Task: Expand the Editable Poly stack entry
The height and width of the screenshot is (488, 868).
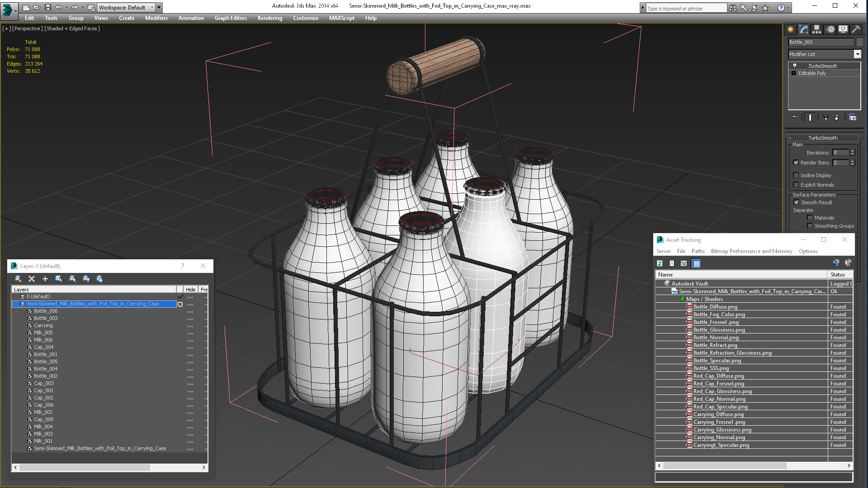Action: click(793, 73)
